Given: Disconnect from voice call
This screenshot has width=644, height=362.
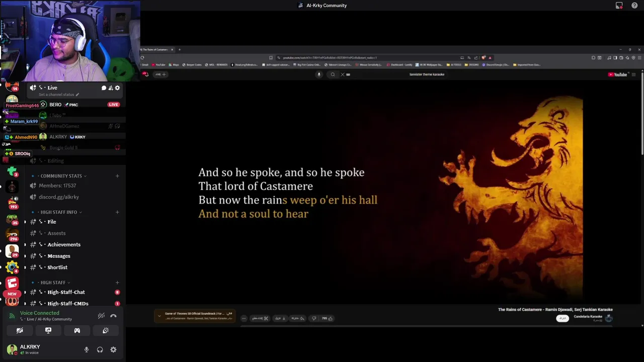Looking at the screenshot, I should [113, 316].
